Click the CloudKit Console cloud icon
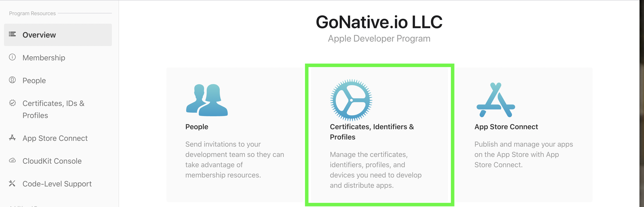The width and height of the screenshot is (644, 207). pyautogui.click(x=12, y=160)
